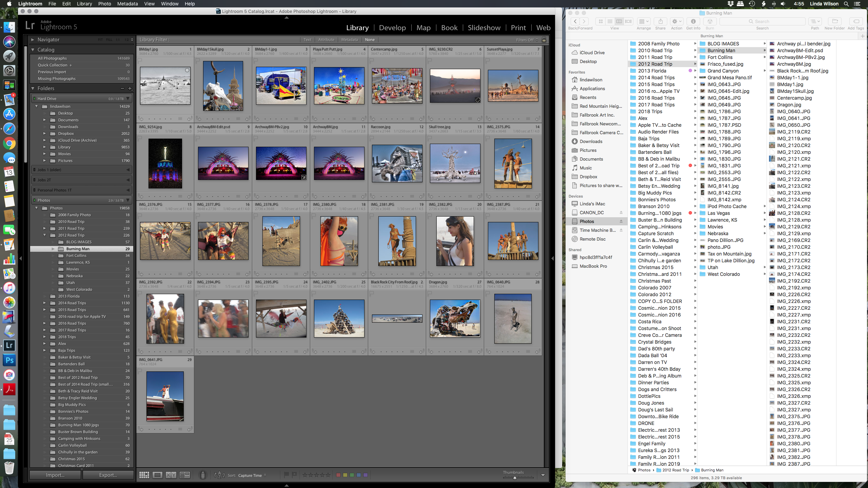Viewport: 868px width, 488px height.
Task: Switch to Grid view in Lightroom toolbar
Action: [144, 475]
